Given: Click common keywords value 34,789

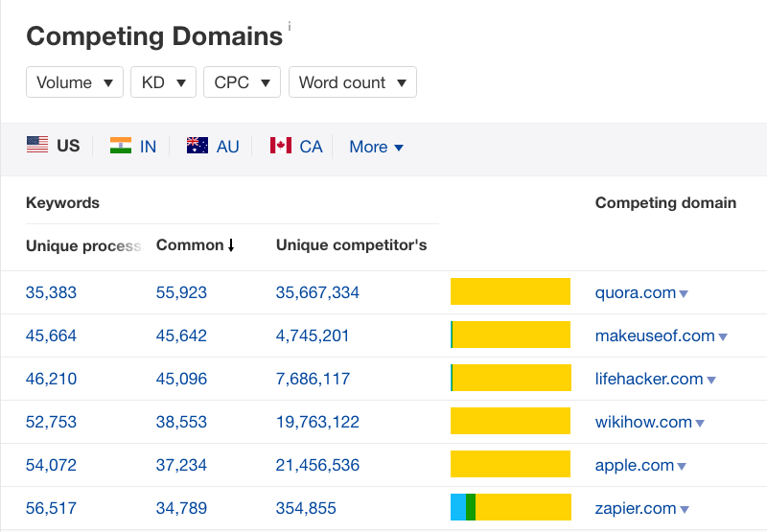Looking at the screenshot, I should click(x=181, y=508).
